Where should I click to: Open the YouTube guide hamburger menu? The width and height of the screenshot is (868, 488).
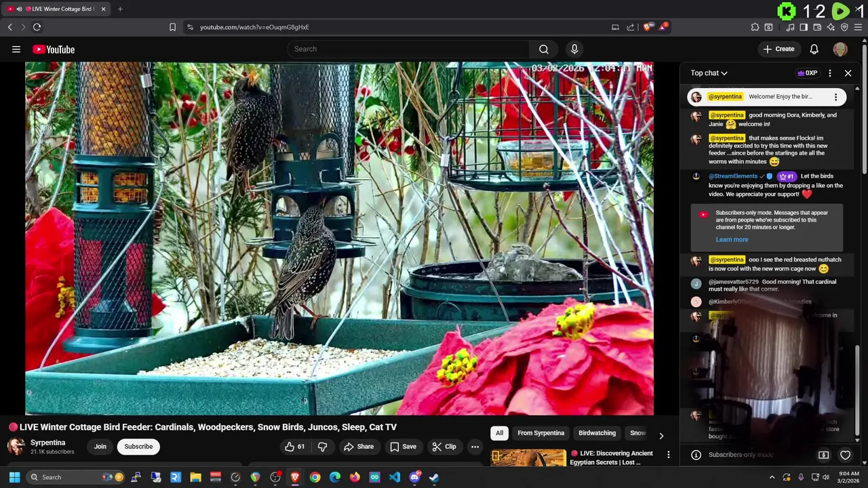pyautogui.click(x=16, y=49)
